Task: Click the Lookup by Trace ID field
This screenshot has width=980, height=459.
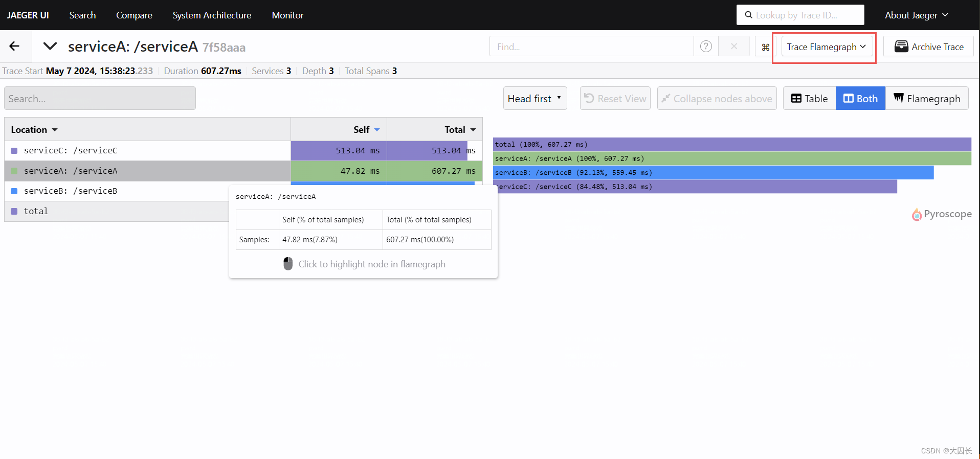Action: [x=800, y=15]
